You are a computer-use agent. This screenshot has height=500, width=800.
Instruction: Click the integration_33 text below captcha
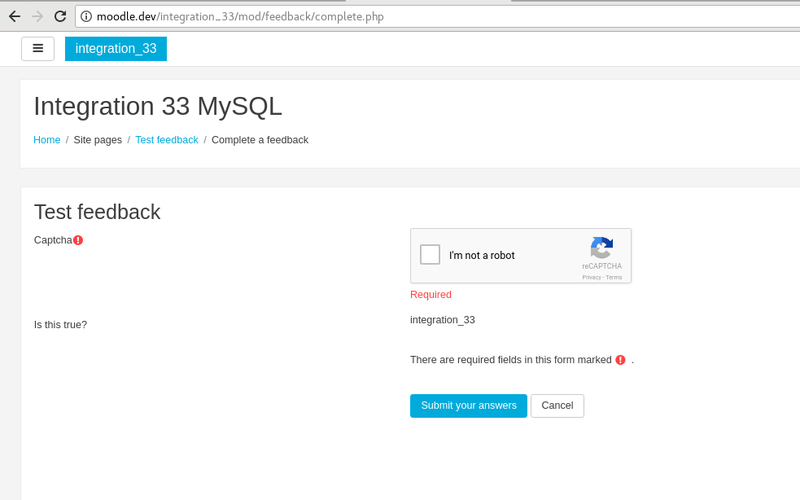pyautogui.click(x=442, y=320)
